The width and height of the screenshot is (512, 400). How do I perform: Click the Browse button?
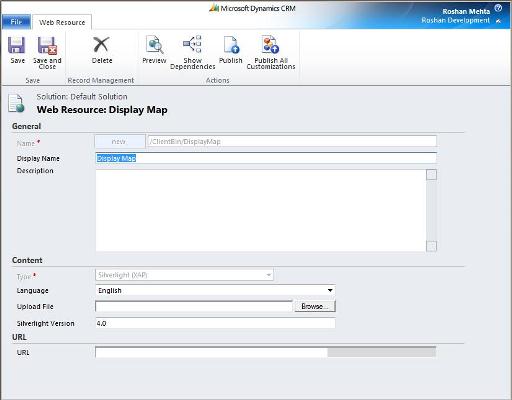315,306
